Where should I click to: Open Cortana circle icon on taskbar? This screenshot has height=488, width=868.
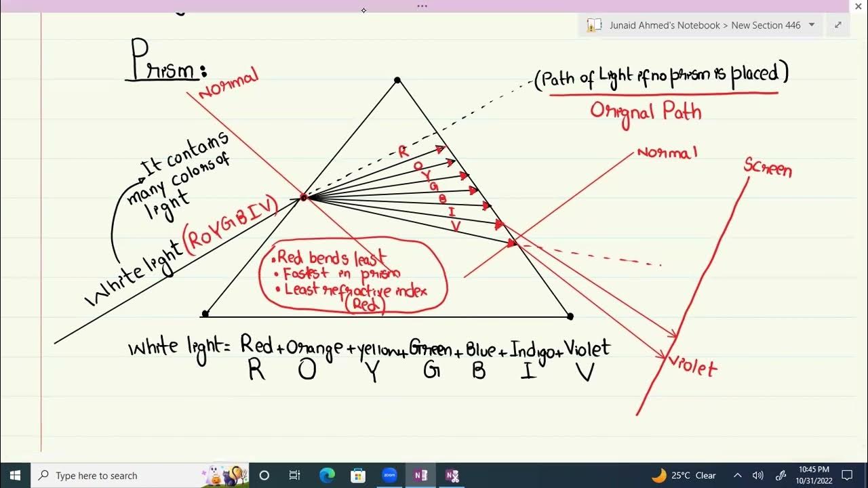pyautogui.click(x=264, y=475)
